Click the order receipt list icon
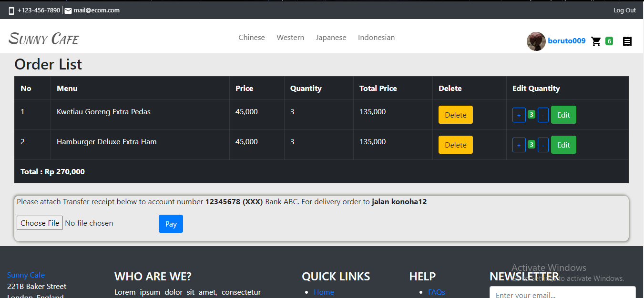 [x=627, y=41]
